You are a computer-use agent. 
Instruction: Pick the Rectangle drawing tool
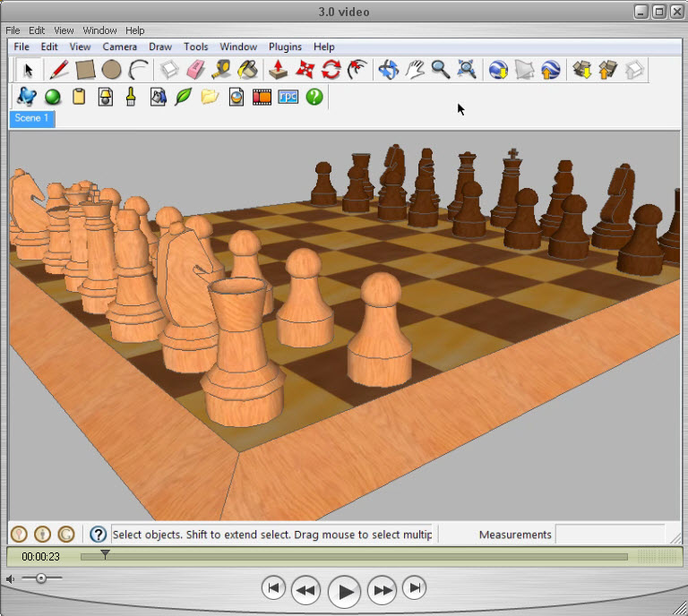[85, 69]
